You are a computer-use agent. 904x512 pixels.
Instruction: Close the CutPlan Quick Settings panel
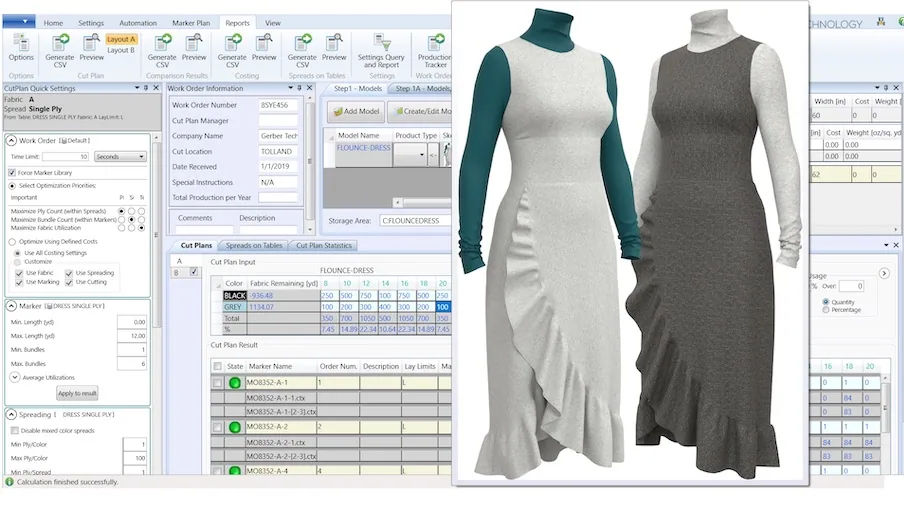pos(156,88)
